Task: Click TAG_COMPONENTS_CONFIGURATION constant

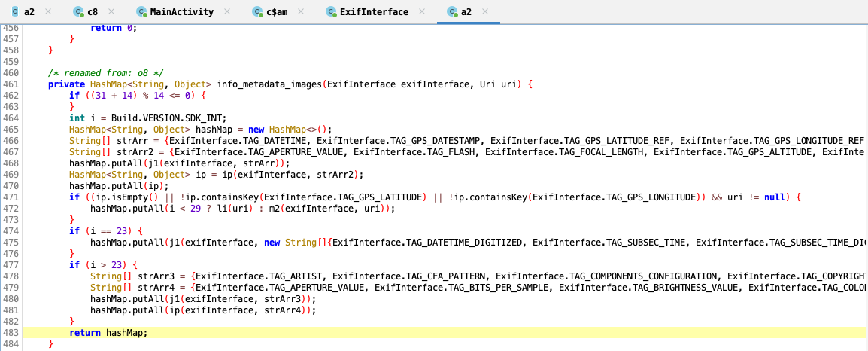Action: pos(642,276)
